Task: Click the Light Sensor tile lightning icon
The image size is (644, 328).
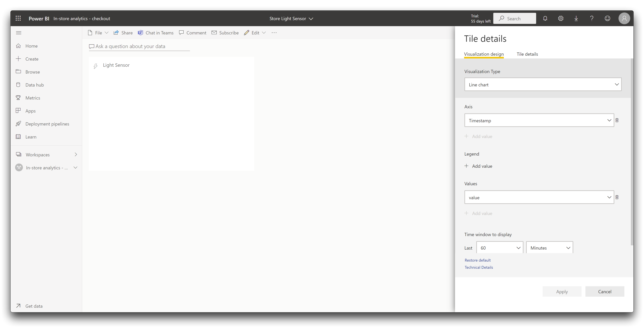Action: 96,66
